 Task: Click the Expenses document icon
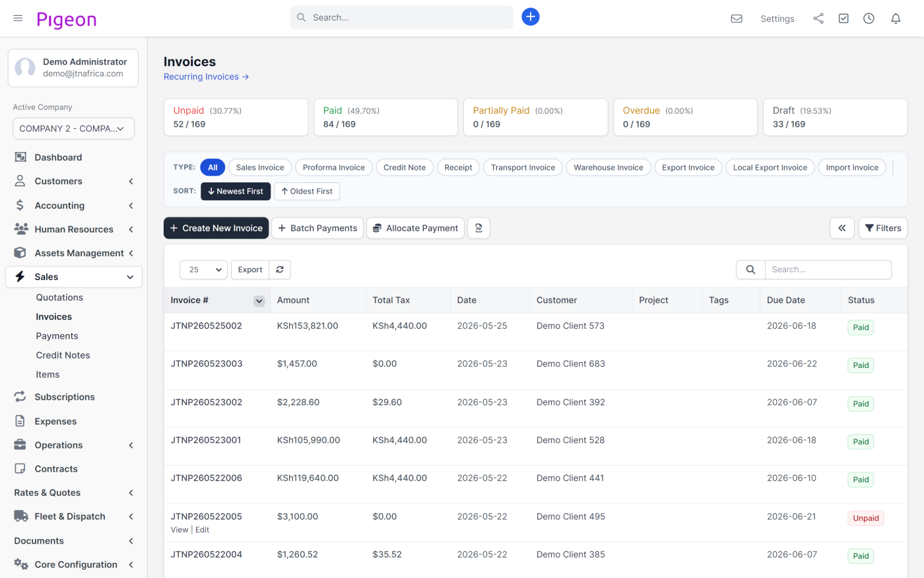click(20, 421)
